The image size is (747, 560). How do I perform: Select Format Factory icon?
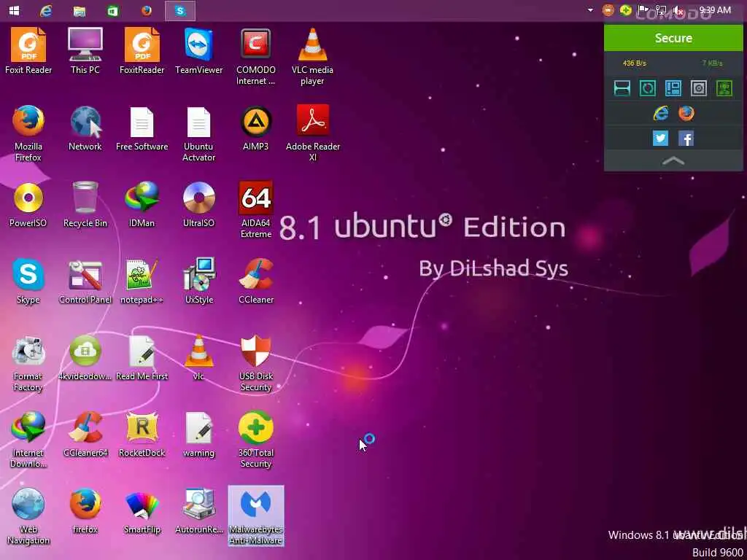pyautogui.click(x=28, y=364)
